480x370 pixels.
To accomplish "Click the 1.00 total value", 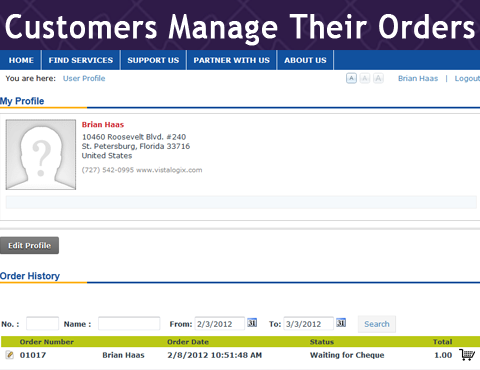I will tap(443, 355).
